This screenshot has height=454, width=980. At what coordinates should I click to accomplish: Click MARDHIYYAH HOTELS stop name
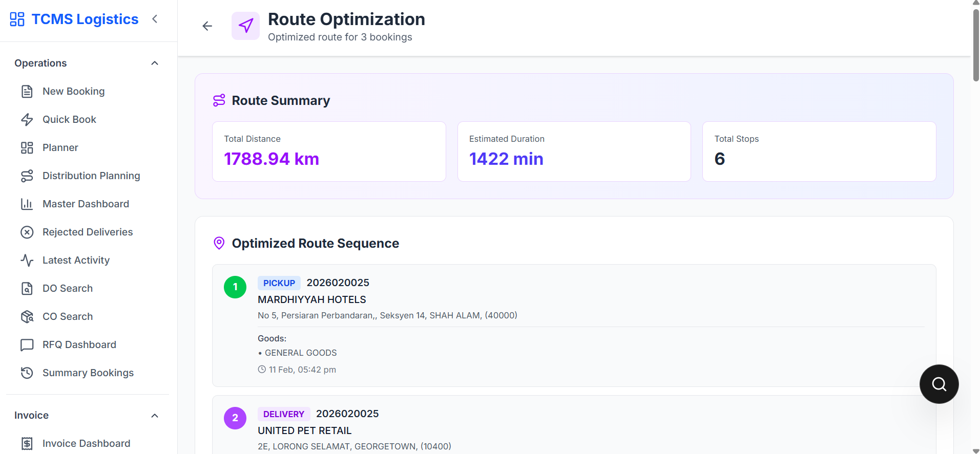[312, 299]
